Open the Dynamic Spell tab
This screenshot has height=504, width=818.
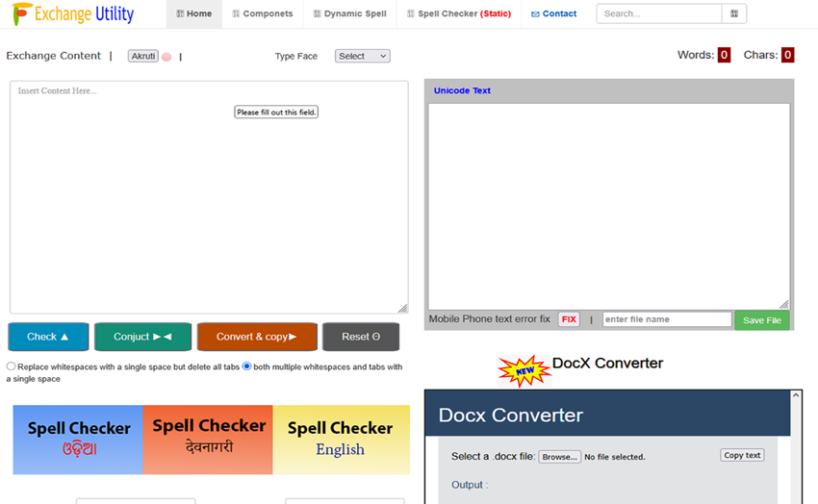coord(349,13)
